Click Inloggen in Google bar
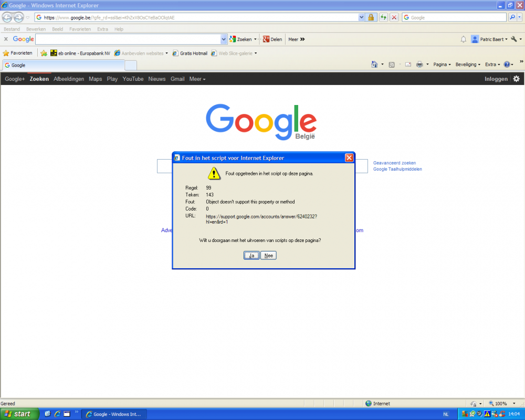Image resolution: width=525 pixels, height=420 pixels. click(496, 79)
